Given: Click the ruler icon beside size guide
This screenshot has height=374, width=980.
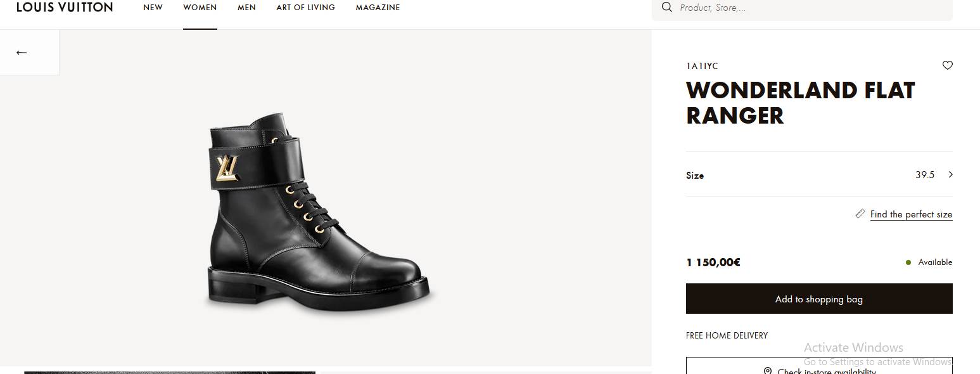Looking at the screenshot, I should pos(860,214).
